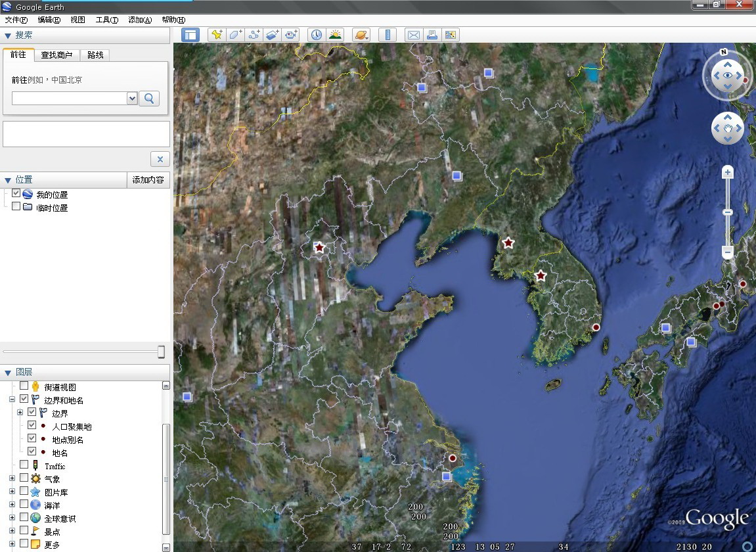Uncheck the 人口聚集地 layer
This screenshot has height=552, width=756.
click(x=32, y=425)
